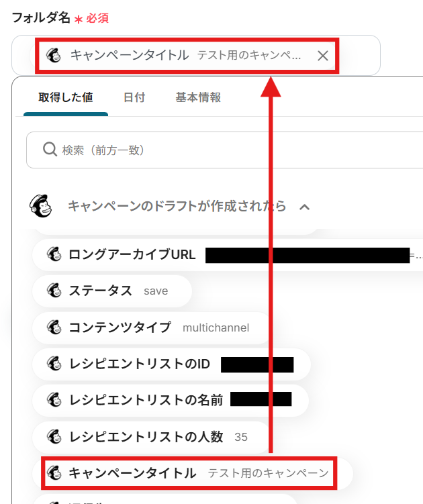Image resolution: width=423 pixels, height=504 pixels.
Task: Insert the コンテンツタイプ multichannel value
Action: tap(151, 328)
